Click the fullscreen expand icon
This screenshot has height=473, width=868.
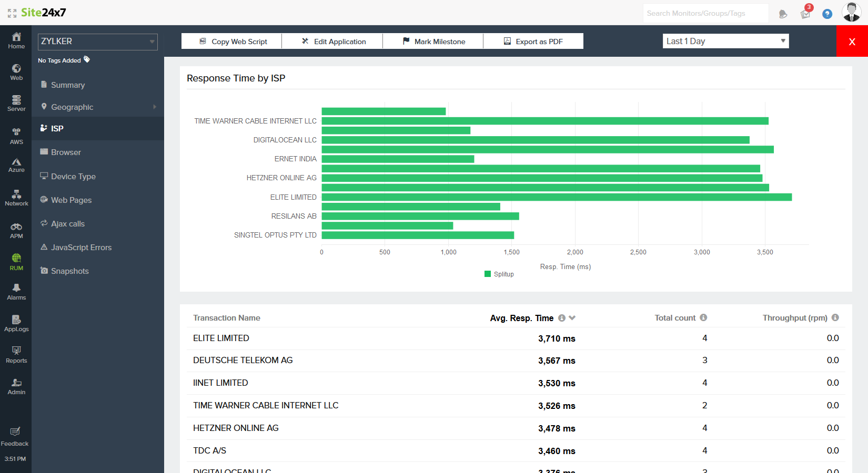point(12,13)
